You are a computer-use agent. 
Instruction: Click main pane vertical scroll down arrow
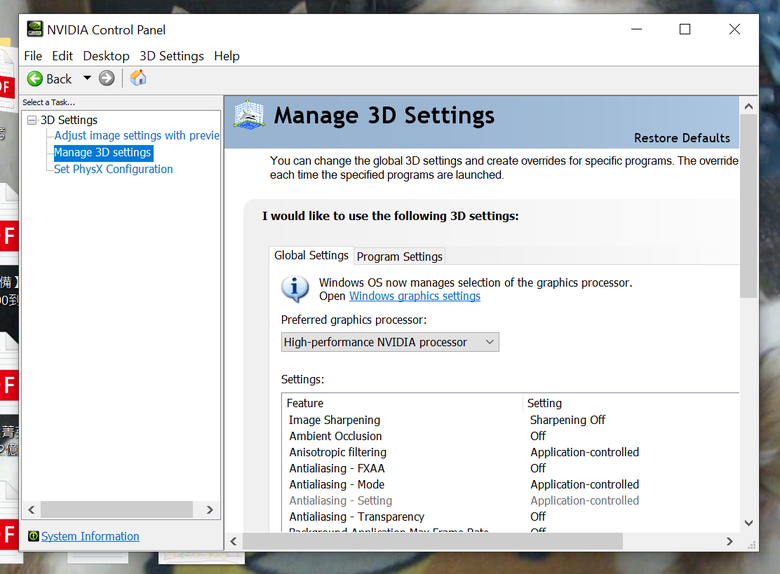(x=749, y=523)
